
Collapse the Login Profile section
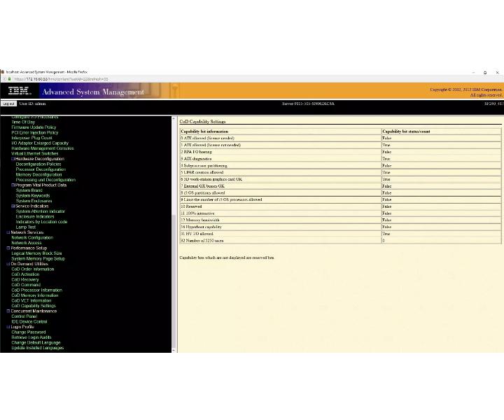[x=8, y=327]
